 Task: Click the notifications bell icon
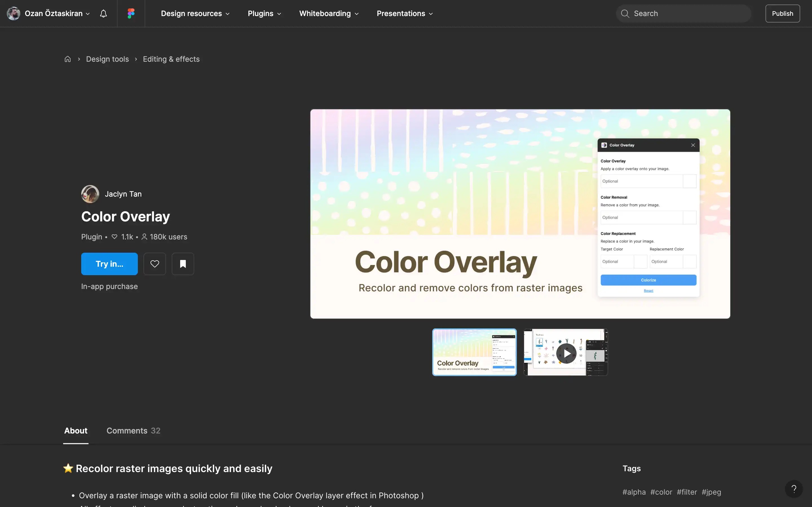click(103, 14)
